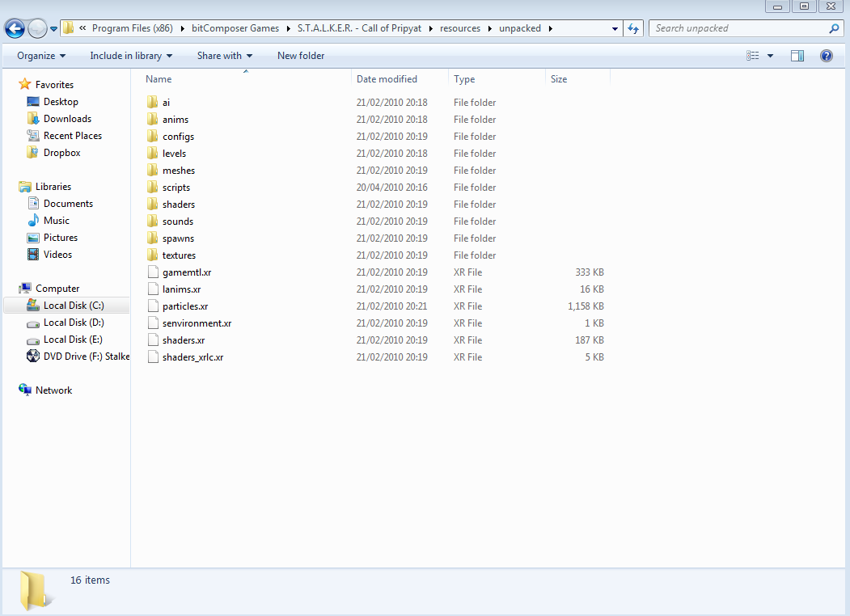The width and height of the screenshot is (850, 616).
Task: Refresh the unpacked folder view
Action: (x=633, y=28)
